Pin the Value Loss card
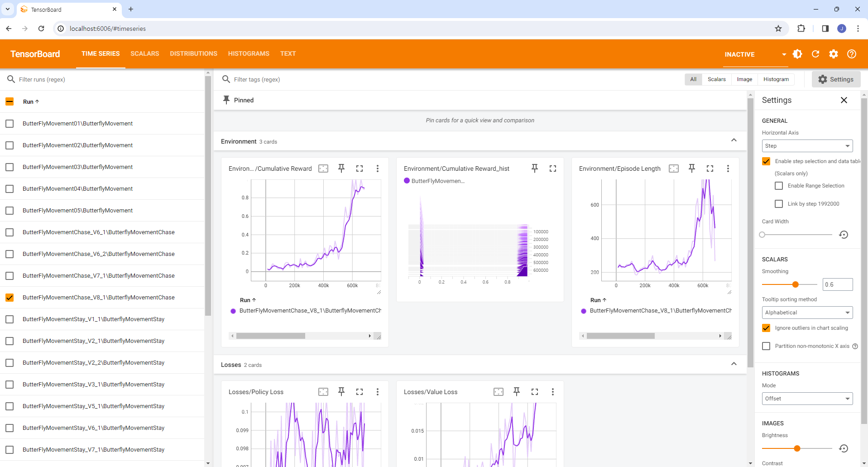The image size is (868, 467). (517, 392)
